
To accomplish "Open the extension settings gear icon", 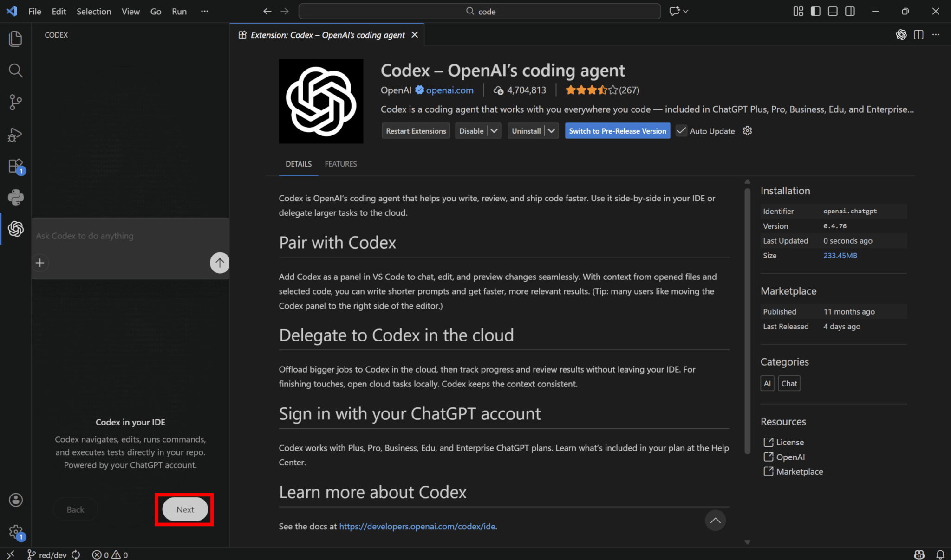I will pyautogui.click(x=747, y=131).
